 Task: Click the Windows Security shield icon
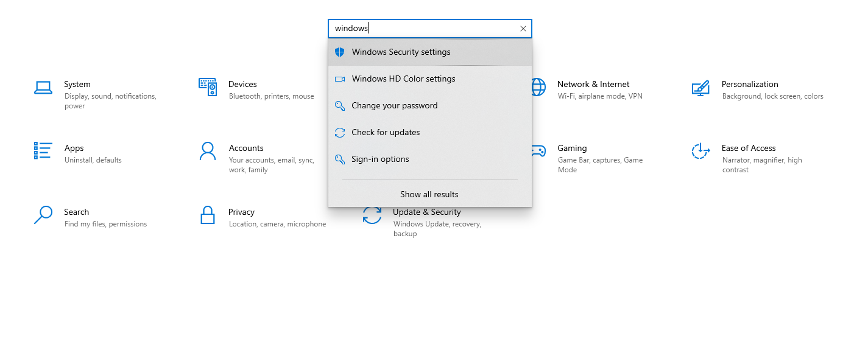click(340, 52)
